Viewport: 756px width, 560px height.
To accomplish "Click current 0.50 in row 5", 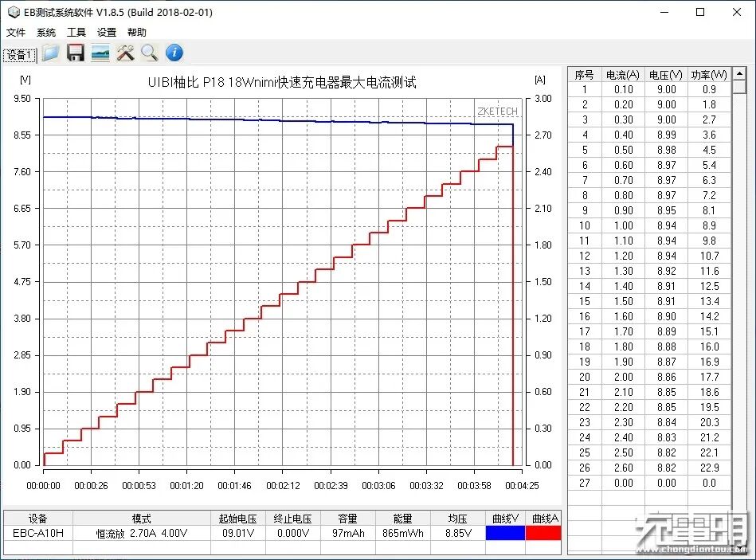I will [x=624, y=150].
